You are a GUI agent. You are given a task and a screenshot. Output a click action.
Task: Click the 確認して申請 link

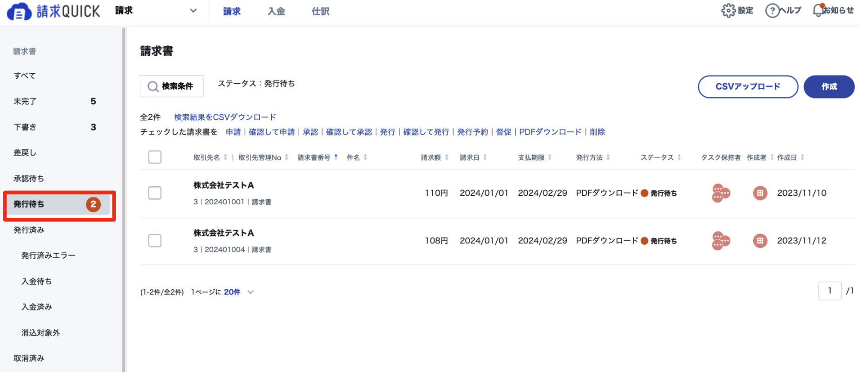point(272,132)
